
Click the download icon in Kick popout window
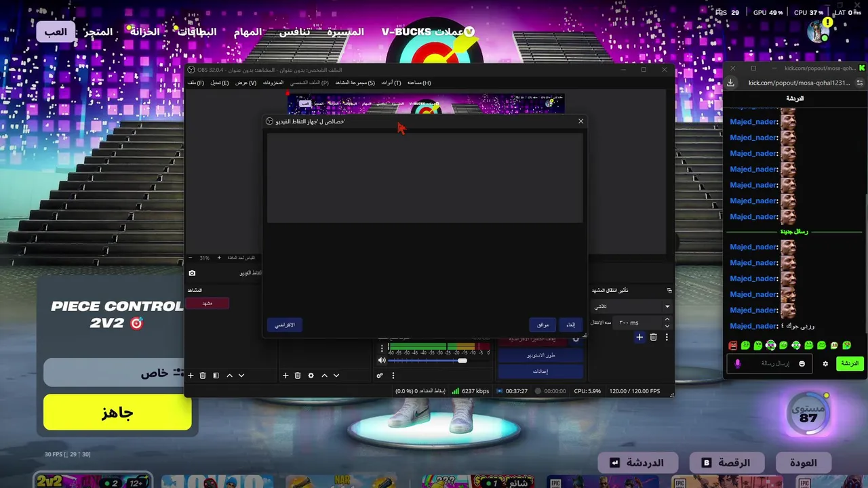coord(730,83)
